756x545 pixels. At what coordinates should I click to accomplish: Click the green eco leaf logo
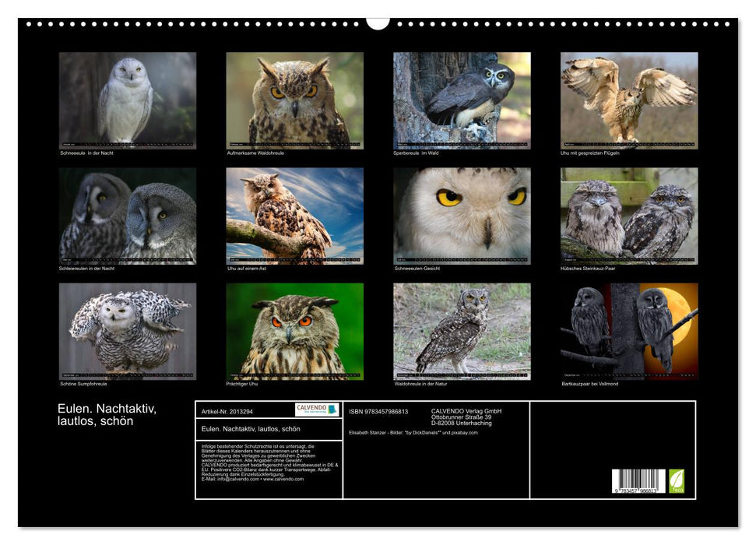click(x=677, y=480)
